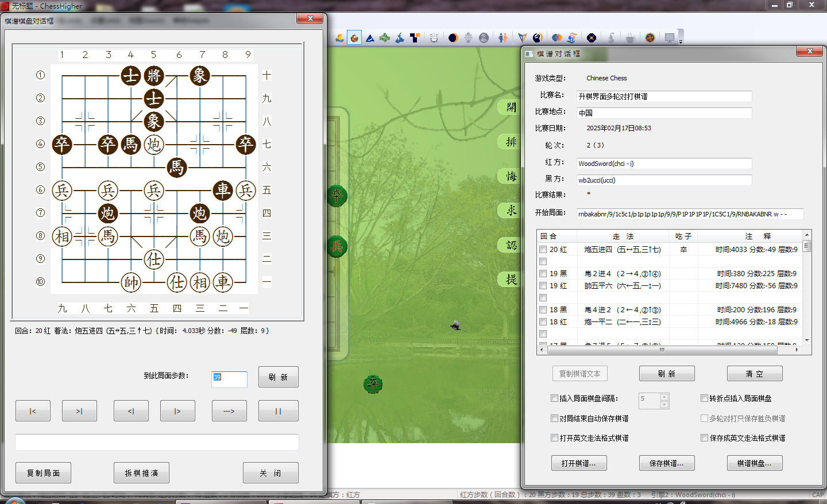Screen dimensions: 827x504
Task: Increase the 插入局面棋盘间隔 spinner value
Action: point(664,397)
